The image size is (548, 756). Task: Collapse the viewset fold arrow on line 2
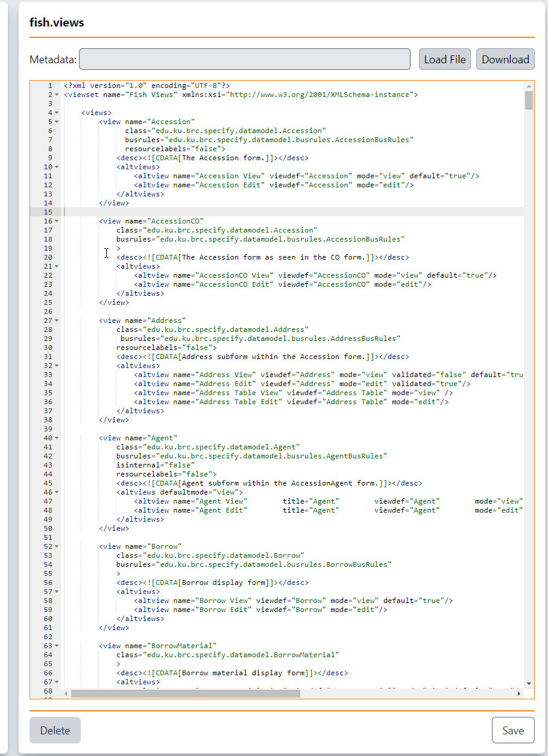pos(57,95)
